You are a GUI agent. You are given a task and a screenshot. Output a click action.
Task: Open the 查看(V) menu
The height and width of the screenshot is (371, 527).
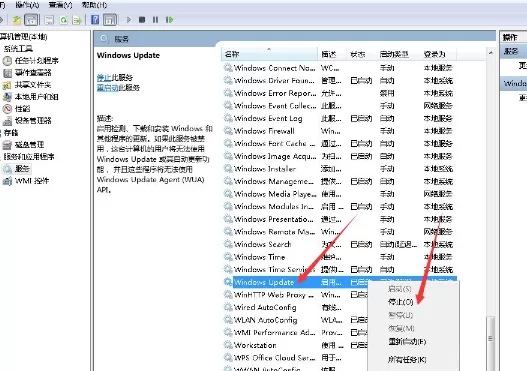pyautogui.click(x=60, y=5)
